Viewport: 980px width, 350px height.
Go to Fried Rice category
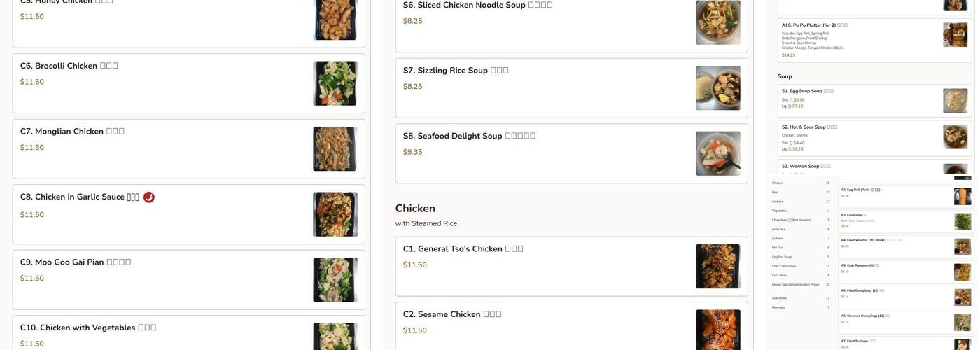778,229
